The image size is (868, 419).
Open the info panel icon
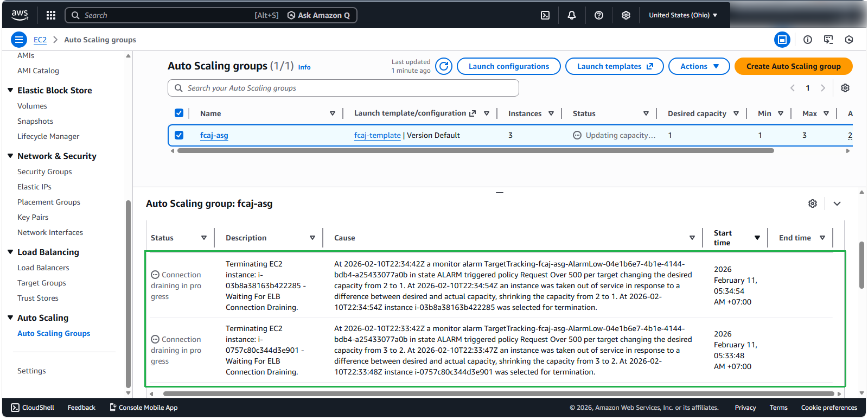[x=808, y=40]
